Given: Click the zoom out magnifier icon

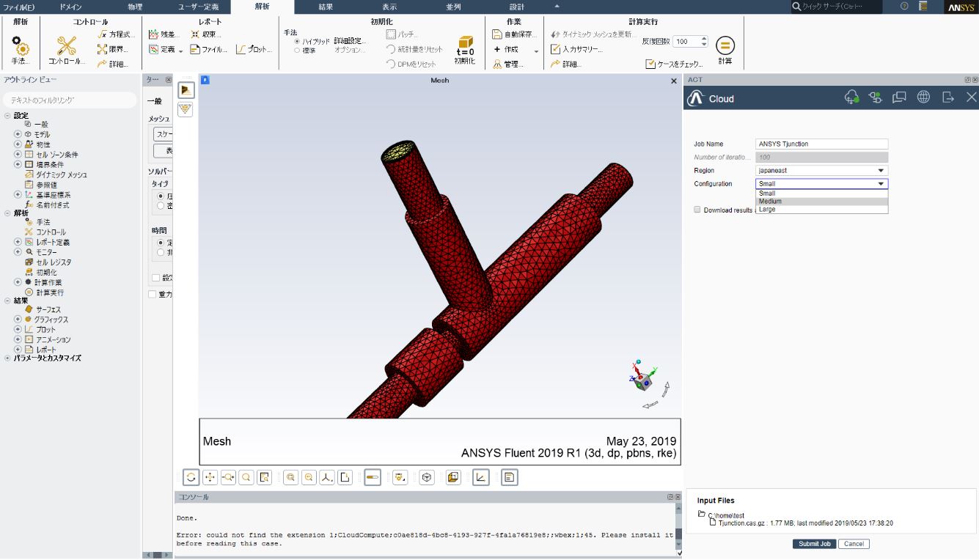Looking at the screenshot, I should (x=309, y=477).
